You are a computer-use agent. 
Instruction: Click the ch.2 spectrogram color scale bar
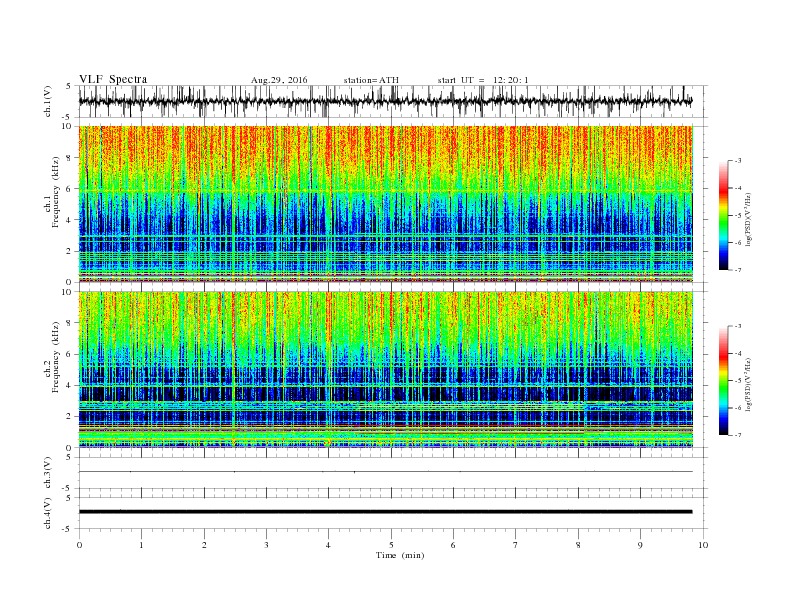pyautogui.click(x=724, y=380)
